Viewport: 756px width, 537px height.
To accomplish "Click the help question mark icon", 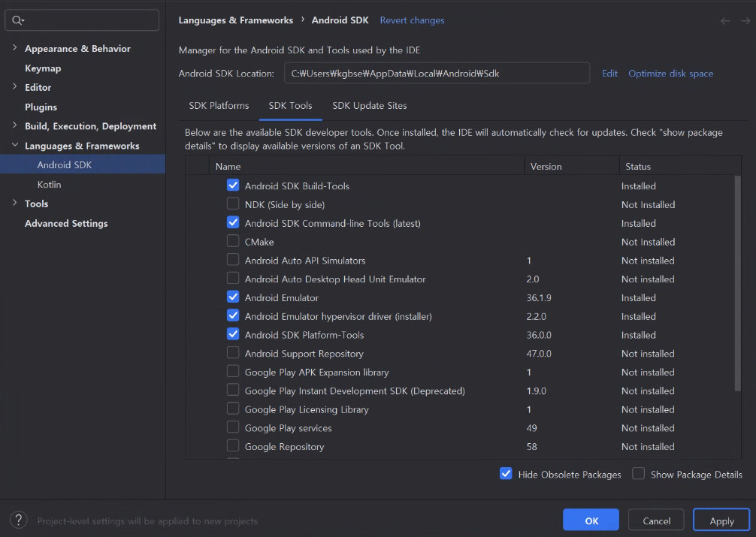I will [18, 520].
